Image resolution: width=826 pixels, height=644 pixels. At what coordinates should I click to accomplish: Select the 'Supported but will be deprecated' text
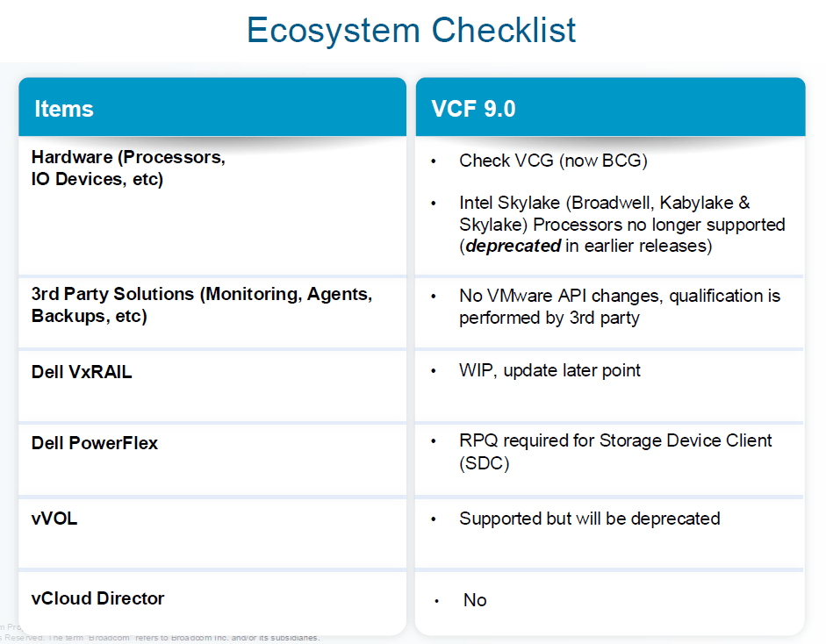tap(589, 519)
